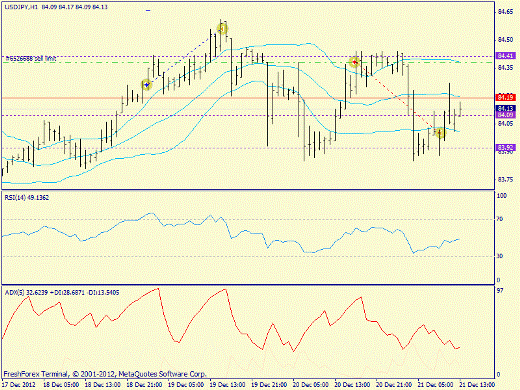The width and height of the screenshot is (520, 390).
Task: Click the blue buy arrow marker on 18 Dec
Action: (x=146, y=85)
